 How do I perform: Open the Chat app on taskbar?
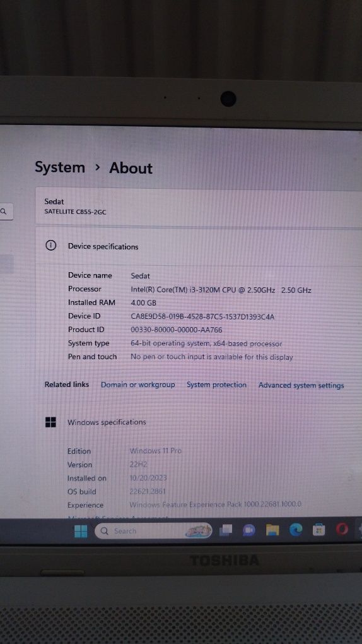248,530
